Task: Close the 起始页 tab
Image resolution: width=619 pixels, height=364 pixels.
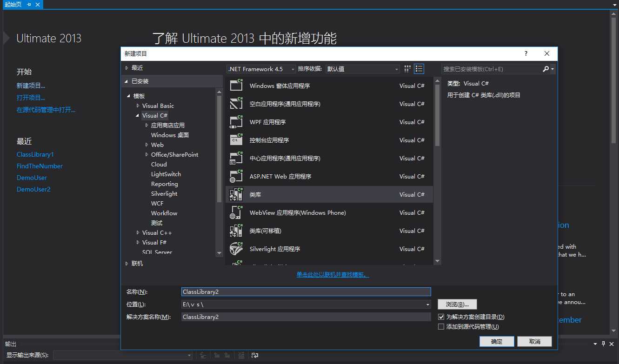Action: pyautogui.click(x=38, y=4)
